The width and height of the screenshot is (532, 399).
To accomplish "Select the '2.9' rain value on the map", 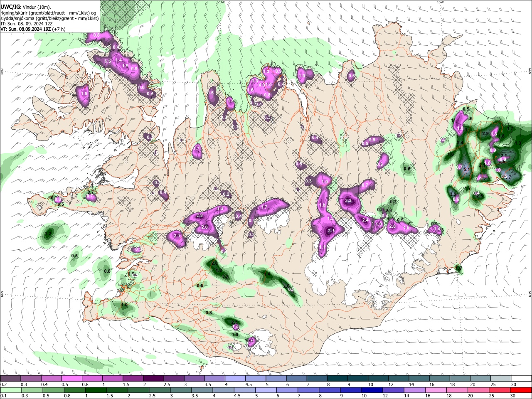I will click(x=485, y=133).
